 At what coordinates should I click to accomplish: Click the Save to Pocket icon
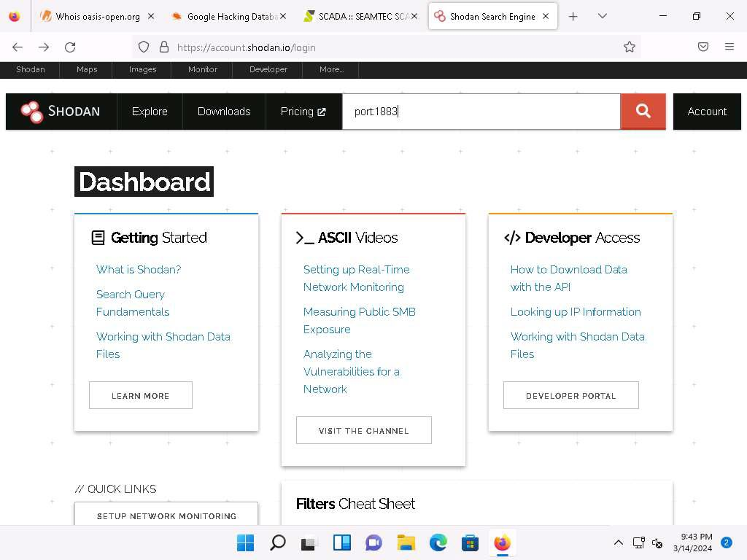pyautogui.click(x=703, y=47)
